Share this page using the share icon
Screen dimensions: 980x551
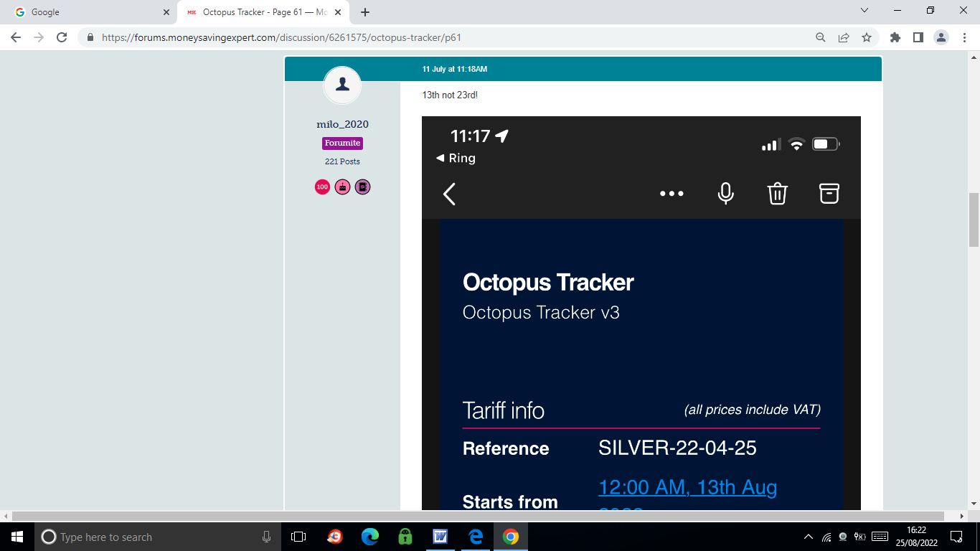[x=844, y=37]
